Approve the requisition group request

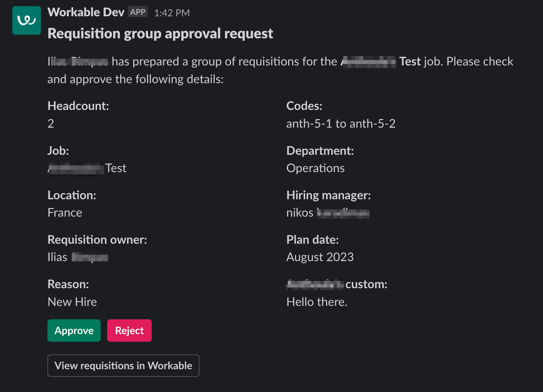(x=74, y=331)
